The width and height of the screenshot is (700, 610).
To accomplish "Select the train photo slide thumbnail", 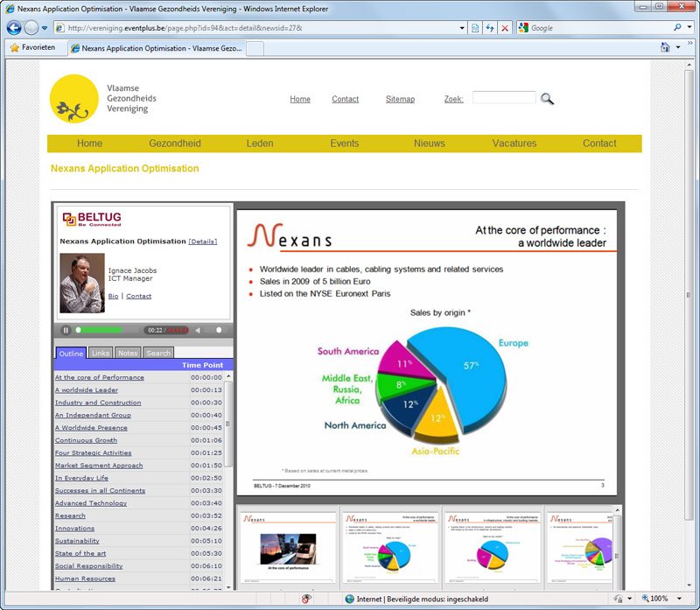I will tap(288, 548).
